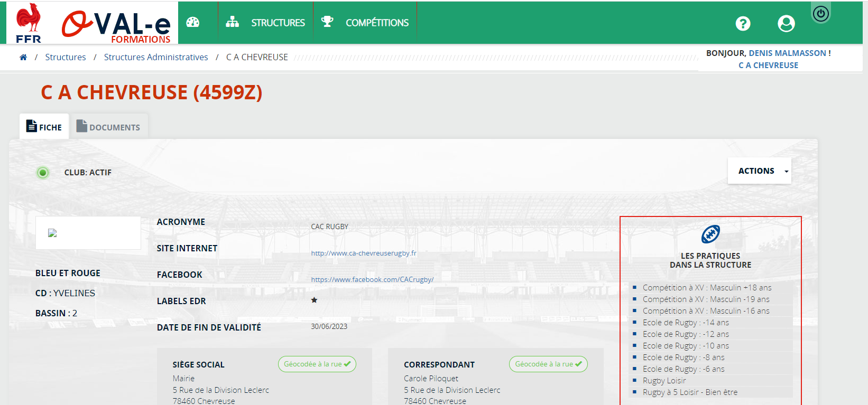
Task: Expand the ACTIONS dropdown
Action: tap(759, 171)
